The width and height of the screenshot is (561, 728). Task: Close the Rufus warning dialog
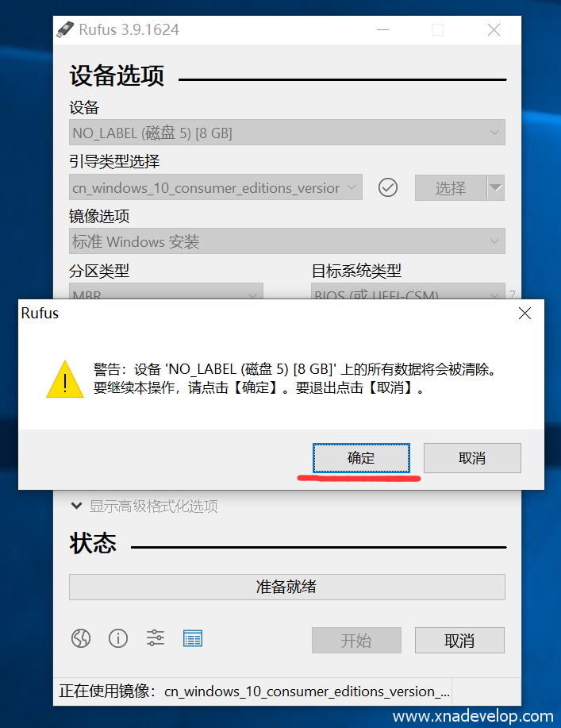pyautogui.click(x=524, y=314)
